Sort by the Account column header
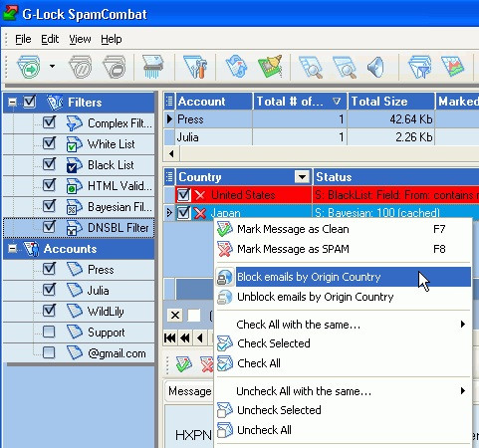Image resolution: width=479 pixels, height=448 pixels. [x=214, y=102]
